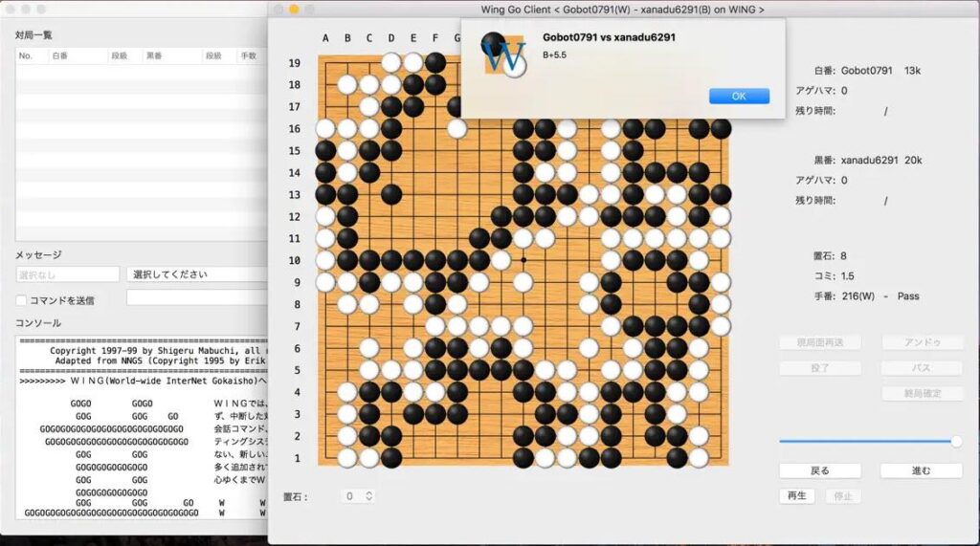The height and width of the screenshot is (546, 980).
Task: Click the black stone at D13
Action: (390, 193)
